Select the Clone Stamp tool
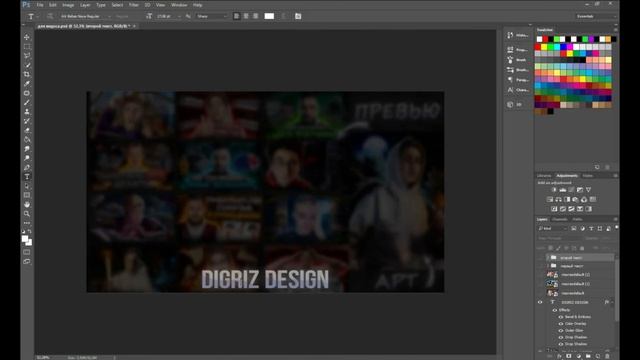Viewport: 640px width, 360px height. 27,111
